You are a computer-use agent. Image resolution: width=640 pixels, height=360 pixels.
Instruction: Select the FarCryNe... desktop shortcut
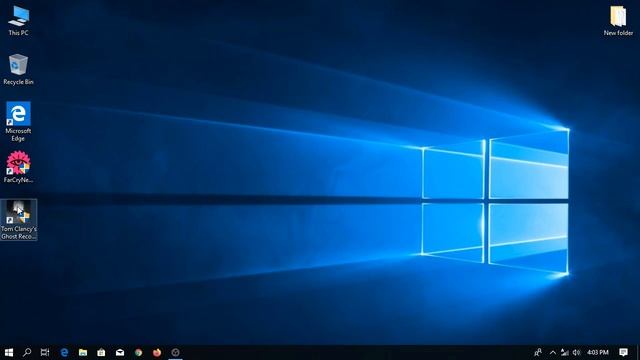point(18,167)
